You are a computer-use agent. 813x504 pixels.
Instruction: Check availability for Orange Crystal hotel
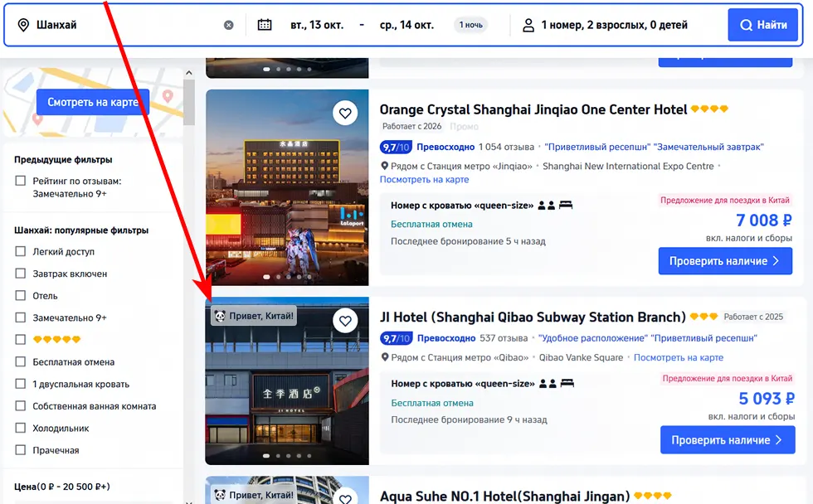click(x=725, y=261)
